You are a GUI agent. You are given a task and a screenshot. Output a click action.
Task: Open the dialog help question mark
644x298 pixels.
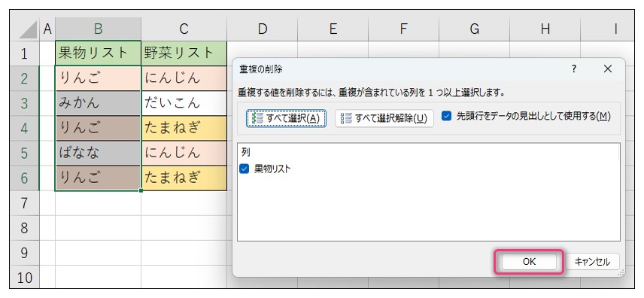coord(574,69)
